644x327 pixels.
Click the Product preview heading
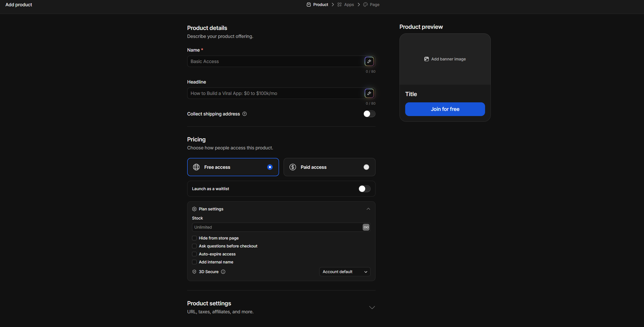click(x=421, y=27)
